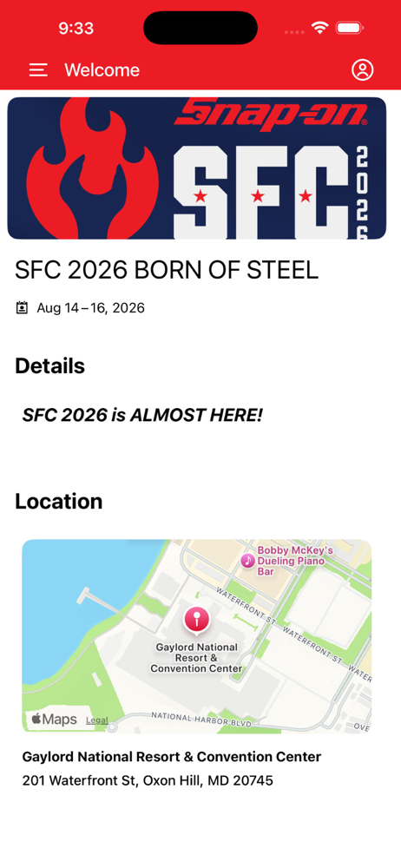Tap the Aug 14–16, 2026 date text

click(91, 308)
